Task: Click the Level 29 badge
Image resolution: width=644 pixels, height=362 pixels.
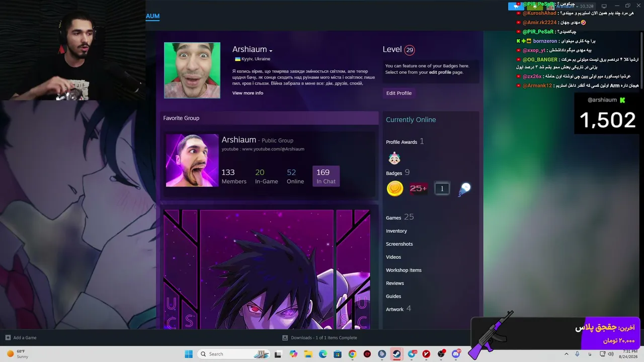Action: [410, 50]
